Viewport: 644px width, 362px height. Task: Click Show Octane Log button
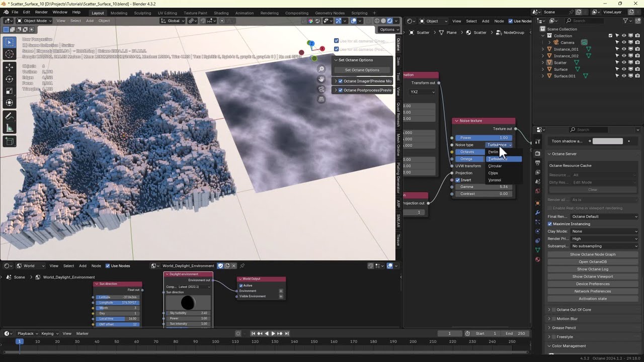593,269
